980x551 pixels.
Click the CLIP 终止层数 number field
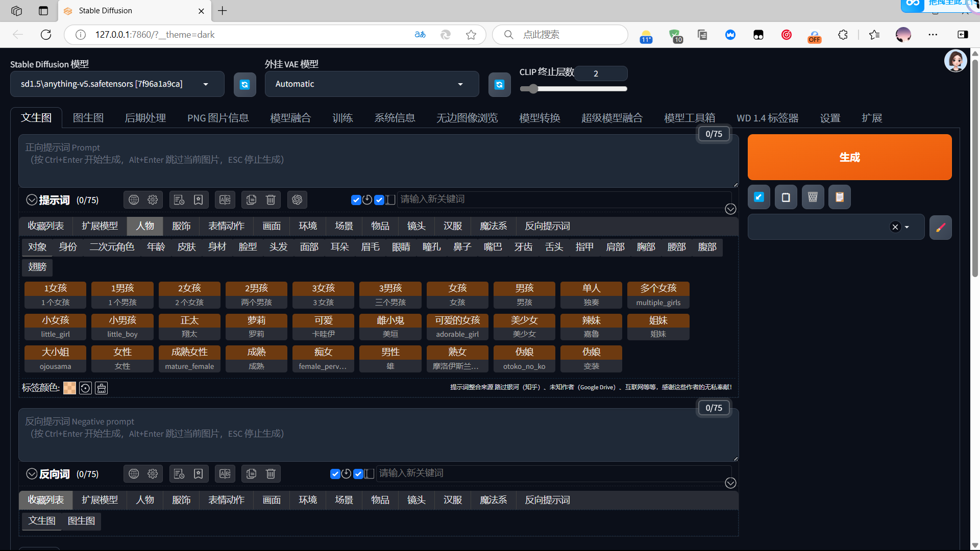pyautogui.click(x=601, y=73)
